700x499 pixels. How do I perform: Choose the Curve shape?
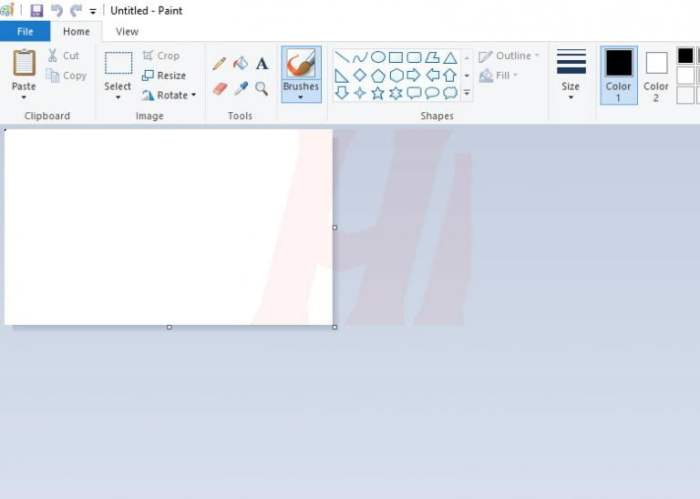pyautogui.click(x=360, y=57)
